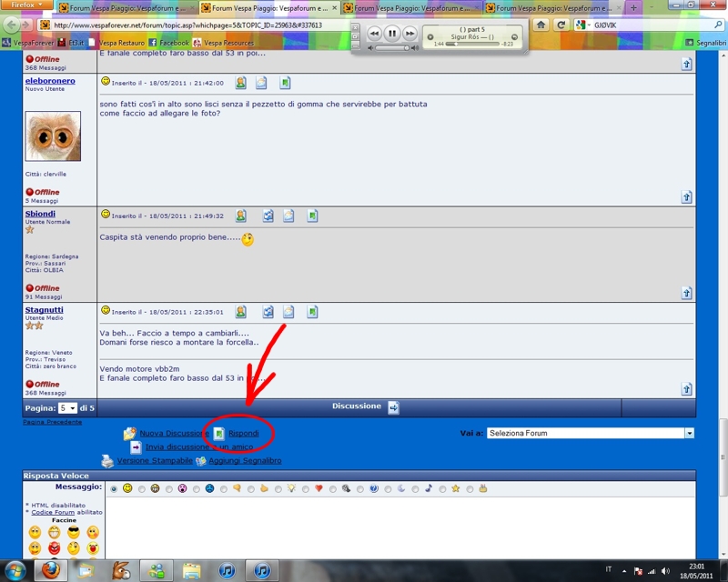The width and height of the screenshot is (728, 582).
Task: Open VespaForever bookmark in bookmarks bar
Action: [28, 43]
